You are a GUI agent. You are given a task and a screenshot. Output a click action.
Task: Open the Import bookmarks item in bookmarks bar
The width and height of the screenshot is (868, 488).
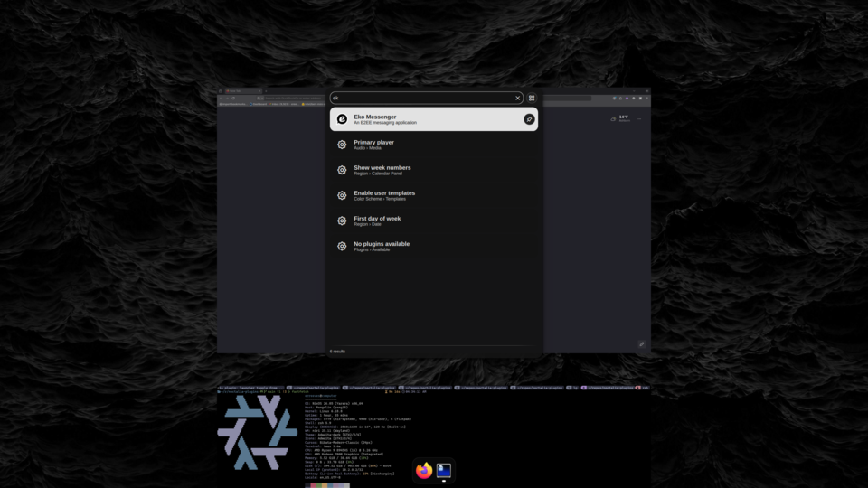(x=233, y=104)
